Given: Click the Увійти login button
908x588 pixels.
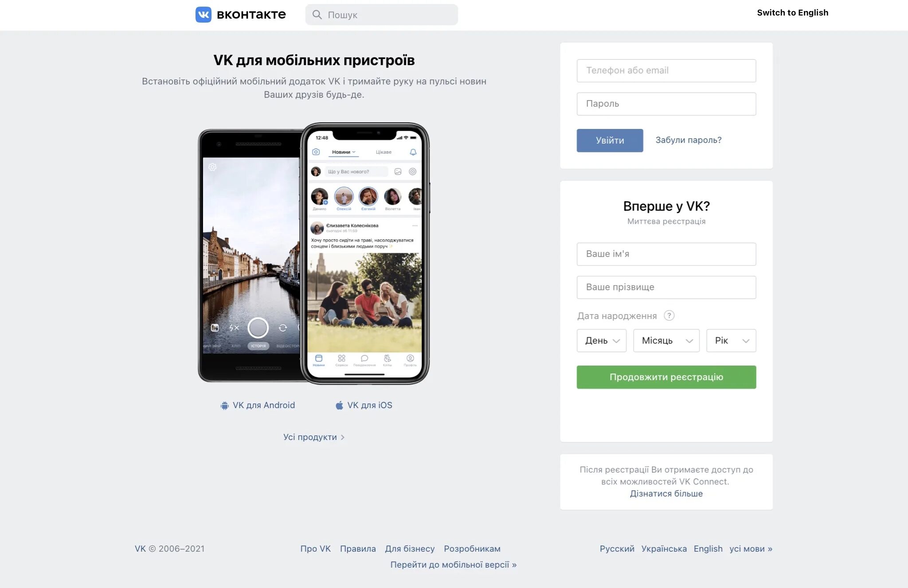Looking at the screenshot, I should [x=609, y=140].
